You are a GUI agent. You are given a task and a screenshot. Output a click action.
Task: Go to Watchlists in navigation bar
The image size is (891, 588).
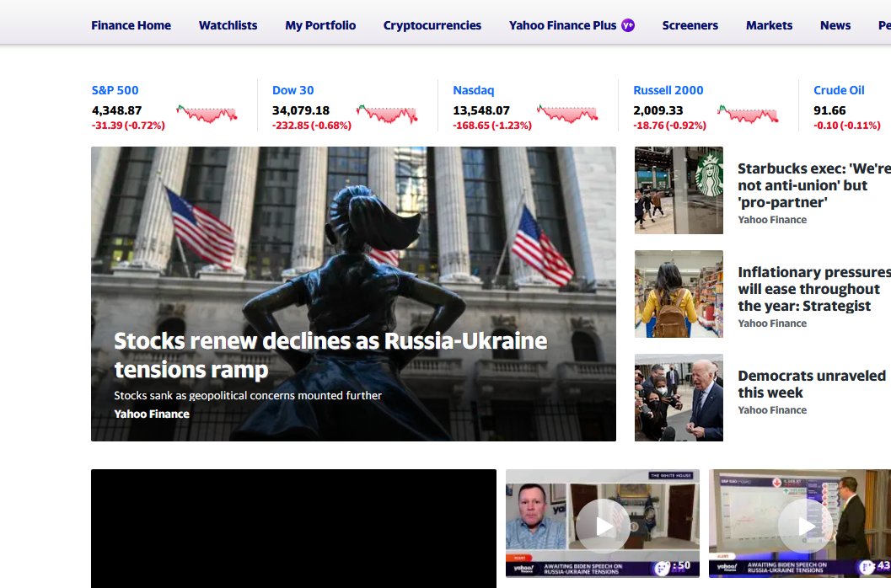pos(228,25)
